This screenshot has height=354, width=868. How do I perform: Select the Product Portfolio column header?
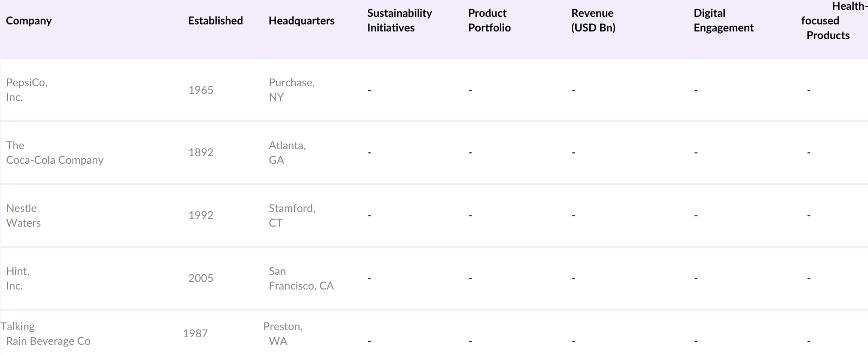coord(489,21)
